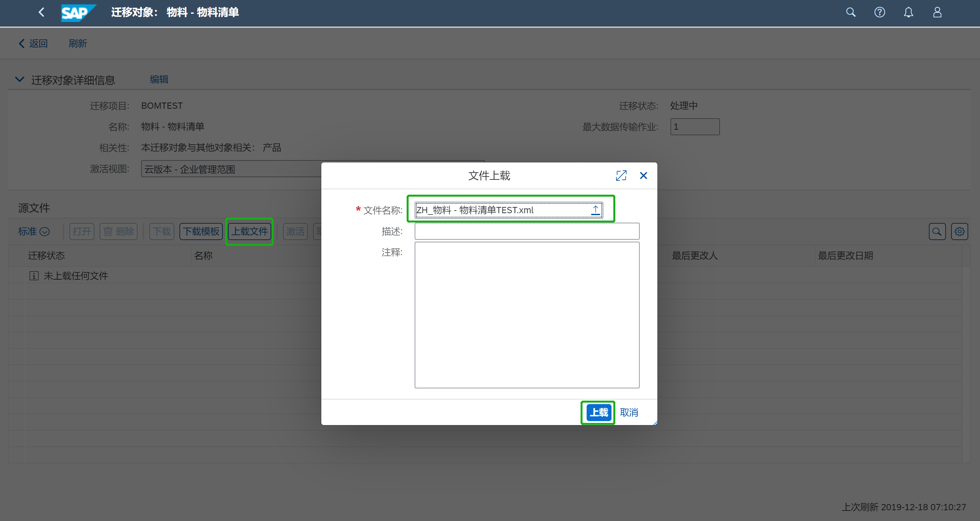980x521 pixels.
Task: Click the 未上载任何文件 row text
Action: tap(76, 276)
